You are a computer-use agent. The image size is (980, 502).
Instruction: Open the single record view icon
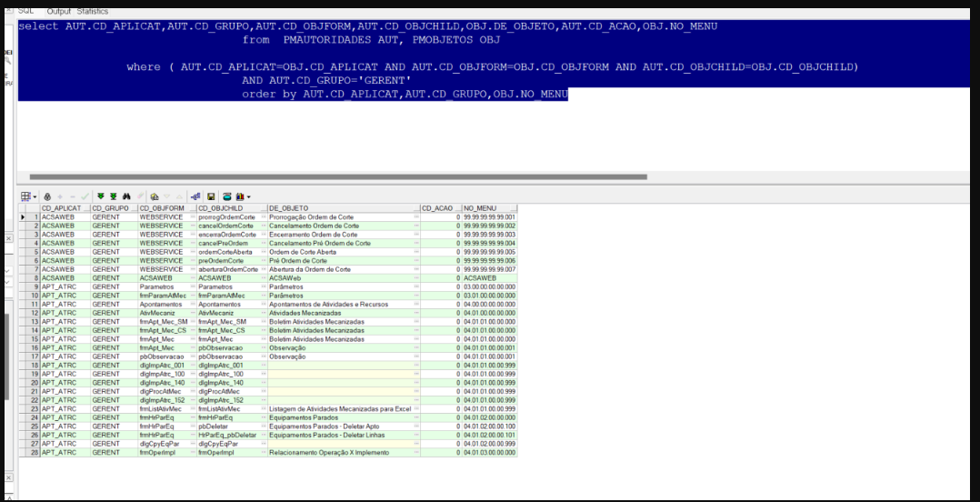(155, 196)
